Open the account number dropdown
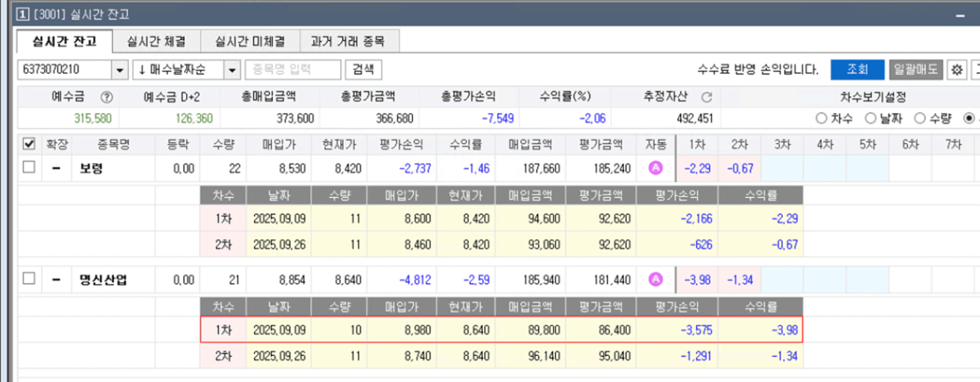Image resolution: width=980 pixels, height=382 pixels. tap(120, 70)
